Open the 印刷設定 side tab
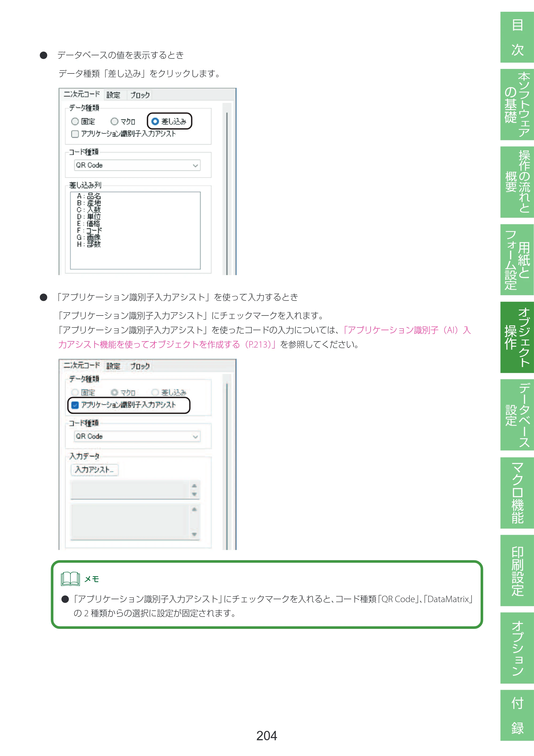 [x=517, y=571]
